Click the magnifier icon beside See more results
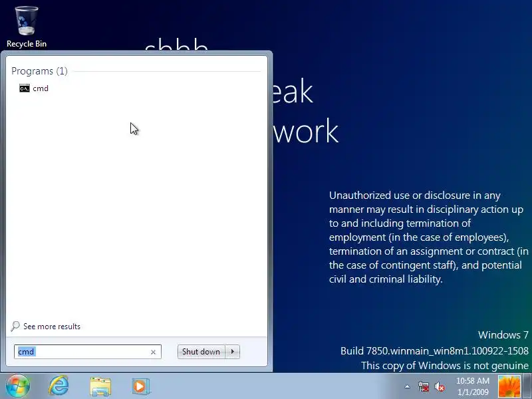The width and height of the screenshot is (532, 399). (x=15, y=327)
